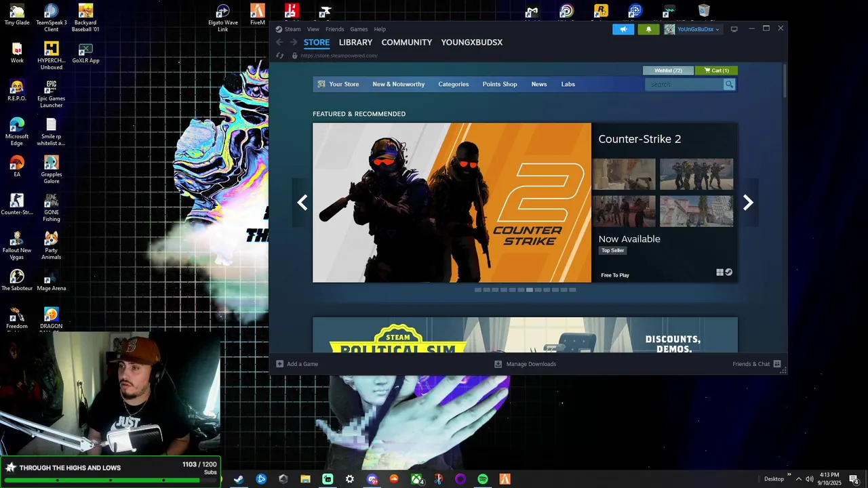Click the search magnifier in the store
The image size is (868, 488).
729,84
